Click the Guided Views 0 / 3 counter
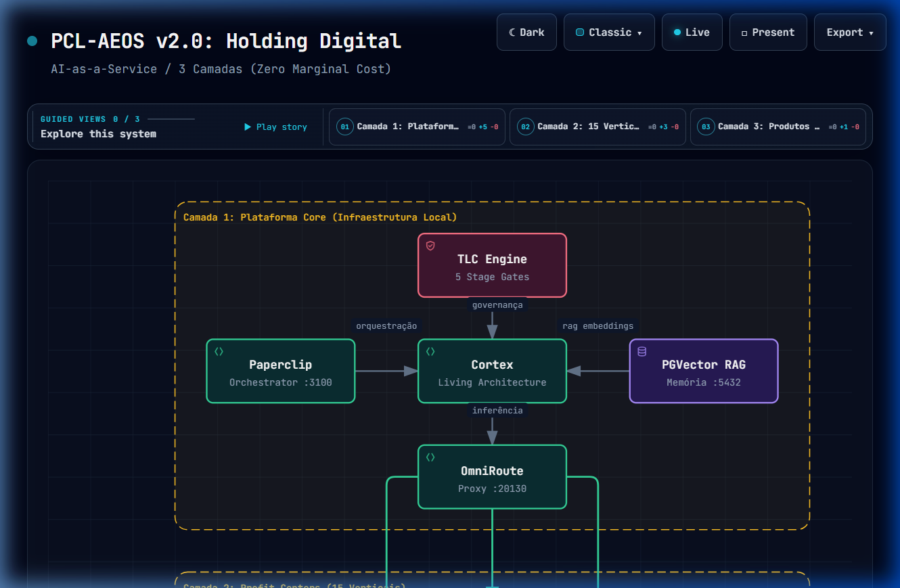 [x=90, y=119]
